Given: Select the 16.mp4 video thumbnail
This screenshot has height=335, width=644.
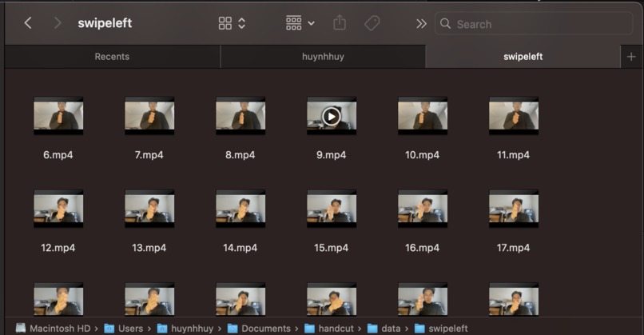Looking at the screenshot, I should click(x=423, y=209).
